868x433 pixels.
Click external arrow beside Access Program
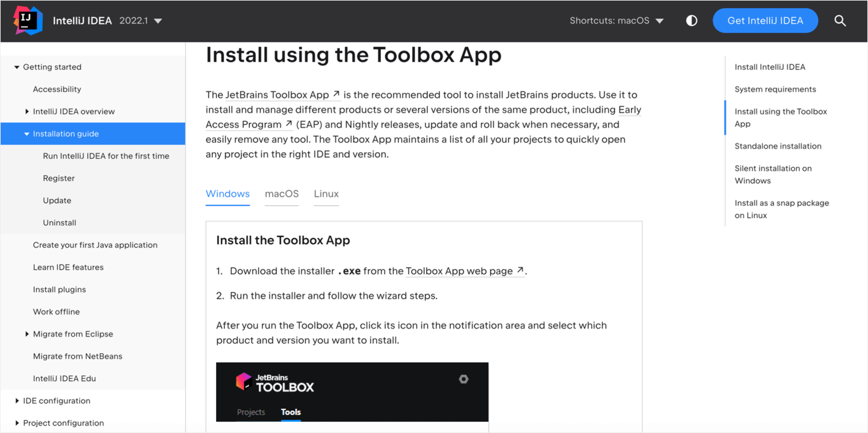tap(288, 124)
